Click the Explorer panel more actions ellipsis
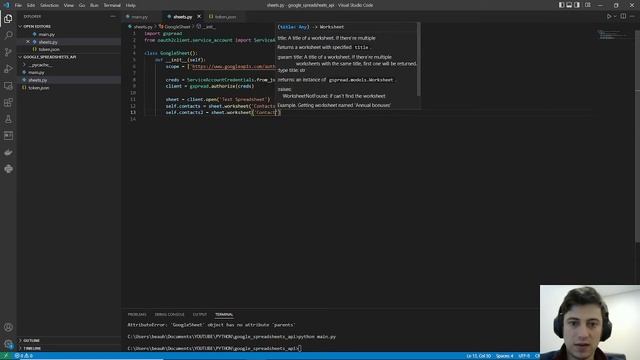The image size is (640, 360). point(113,17)
